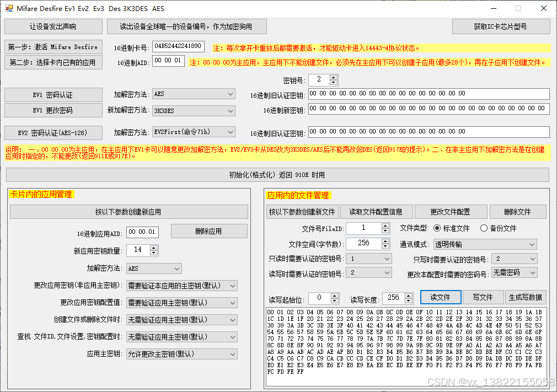
Task: Click 写文件 button
Action: click(483, 297)
